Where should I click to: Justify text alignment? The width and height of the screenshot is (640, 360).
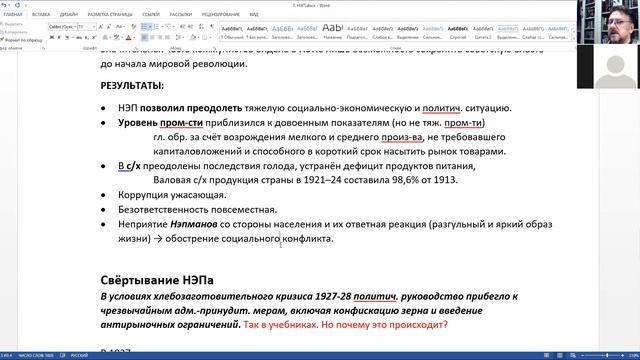click(x=167, y=37)
